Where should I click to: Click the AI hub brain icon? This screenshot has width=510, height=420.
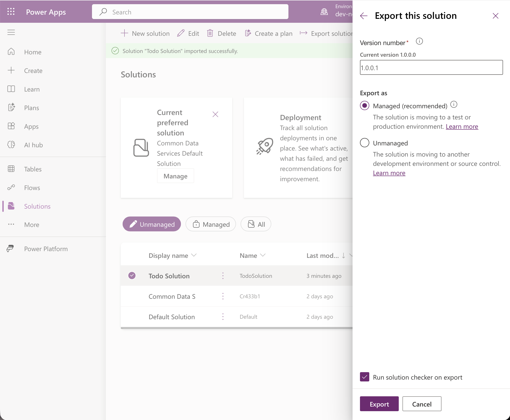pyautogui.click(x=11, y=145)
